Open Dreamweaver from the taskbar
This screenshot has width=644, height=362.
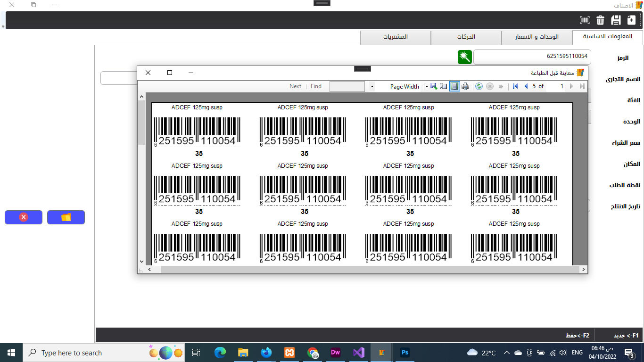pyautogui.click(x=336, y=353)
